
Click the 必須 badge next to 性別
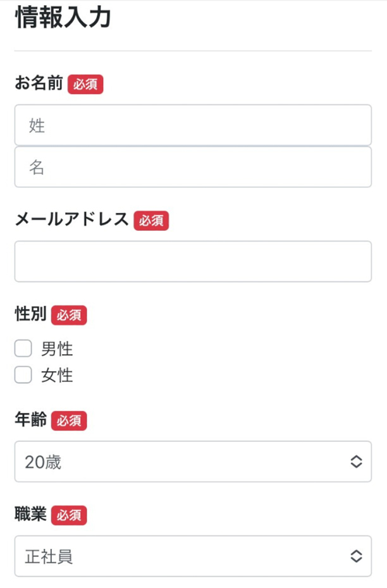69,315
